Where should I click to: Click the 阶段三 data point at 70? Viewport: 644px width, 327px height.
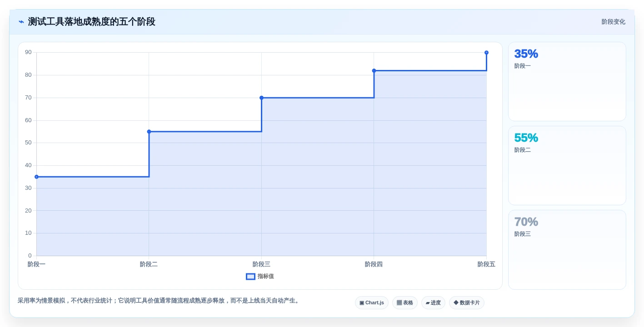(x=261, y=98)
